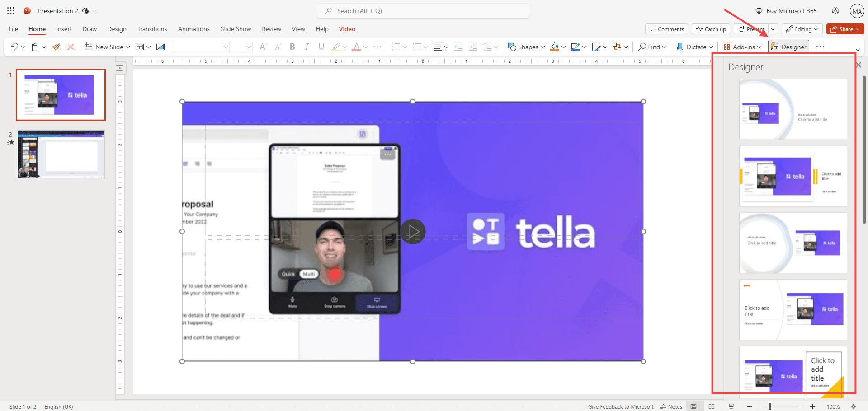Image resolution: width=868 pixels, height=411 pixels.
Task: Switch to the Transitions tab
Action: tap(152, 29)
